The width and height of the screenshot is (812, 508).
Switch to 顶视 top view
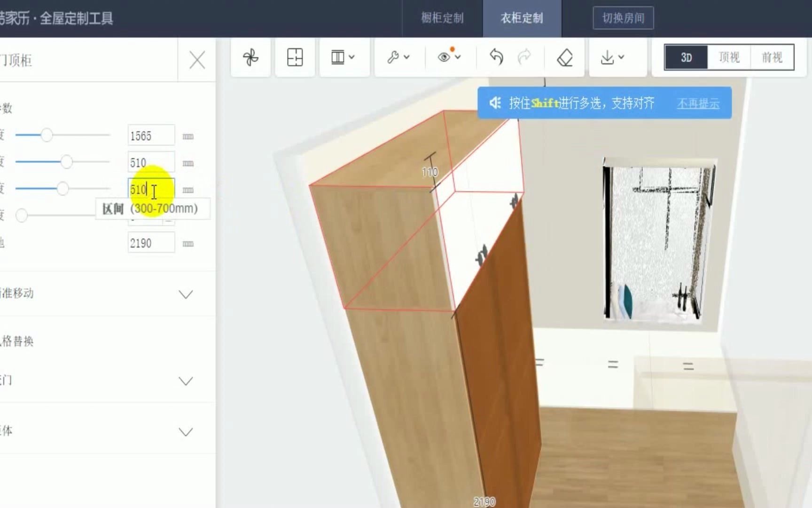click(x=729, y=57)
